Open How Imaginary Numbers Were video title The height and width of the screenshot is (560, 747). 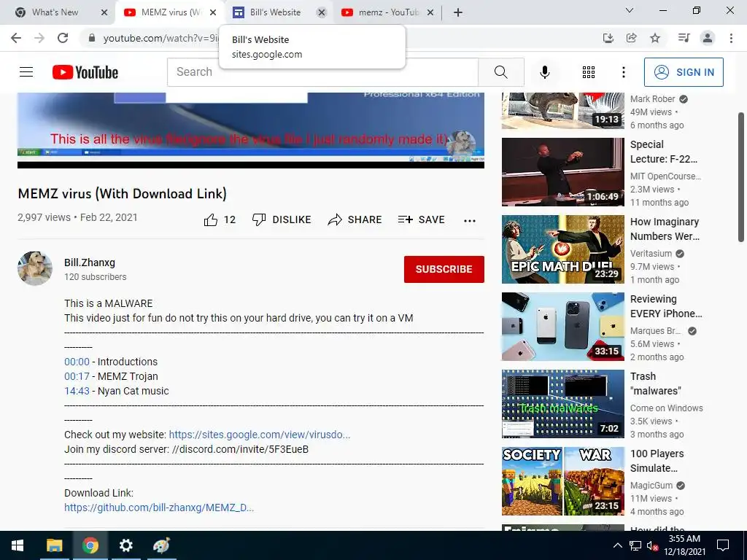pos(665,229)
